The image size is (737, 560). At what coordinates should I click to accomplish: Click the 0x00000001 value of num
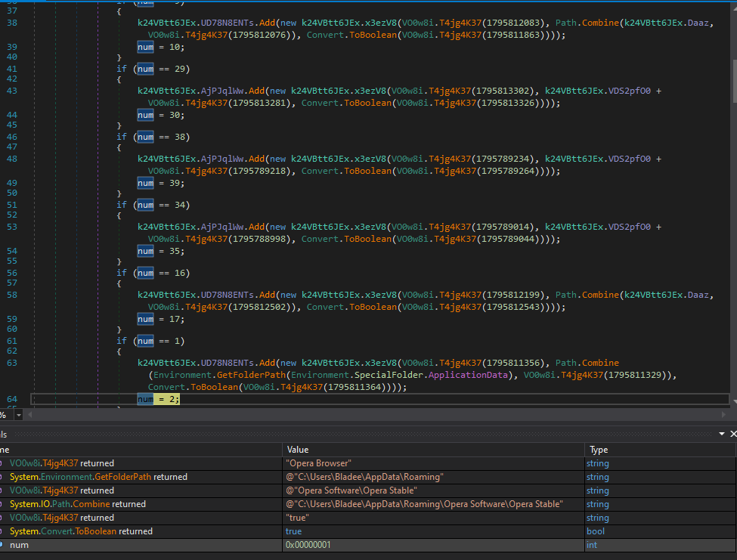pos(308,545)
